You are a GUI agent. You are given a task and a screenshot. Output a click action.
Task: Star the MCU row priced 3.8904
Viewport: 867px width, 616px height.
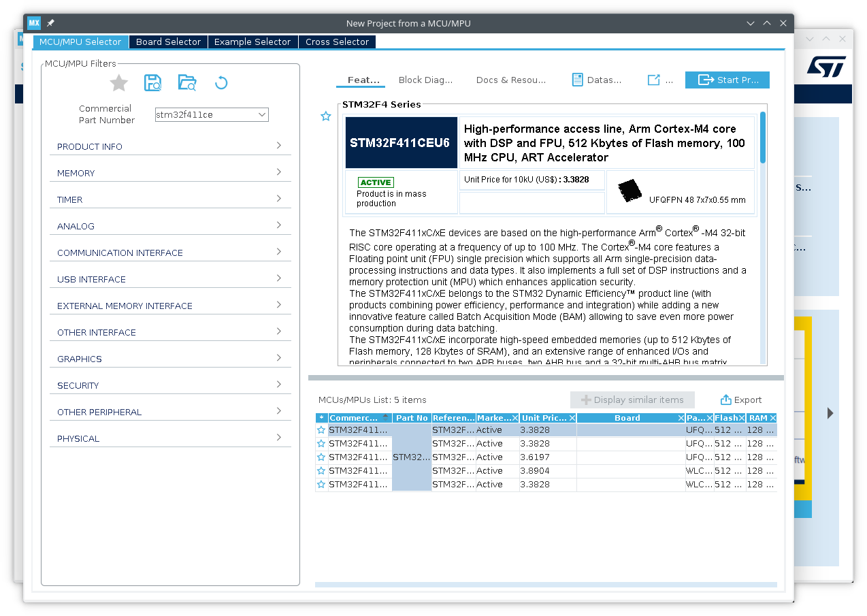click(x=321, y=471)
